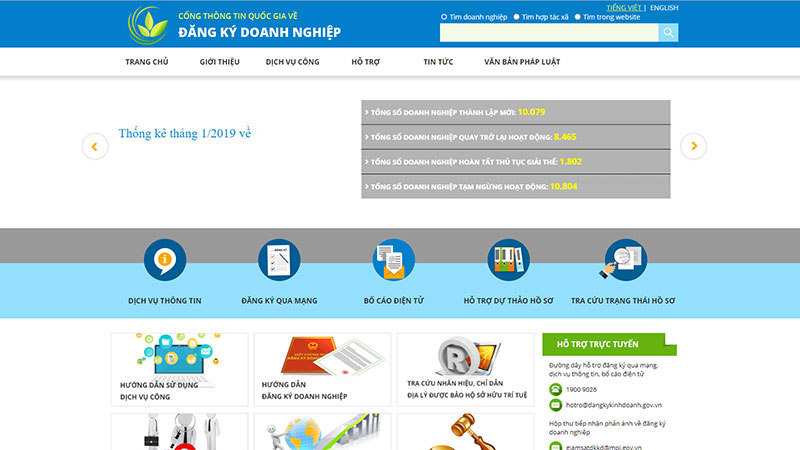
Task: Select the Tìm doanh nghiệp radio button
Action: 444,17
